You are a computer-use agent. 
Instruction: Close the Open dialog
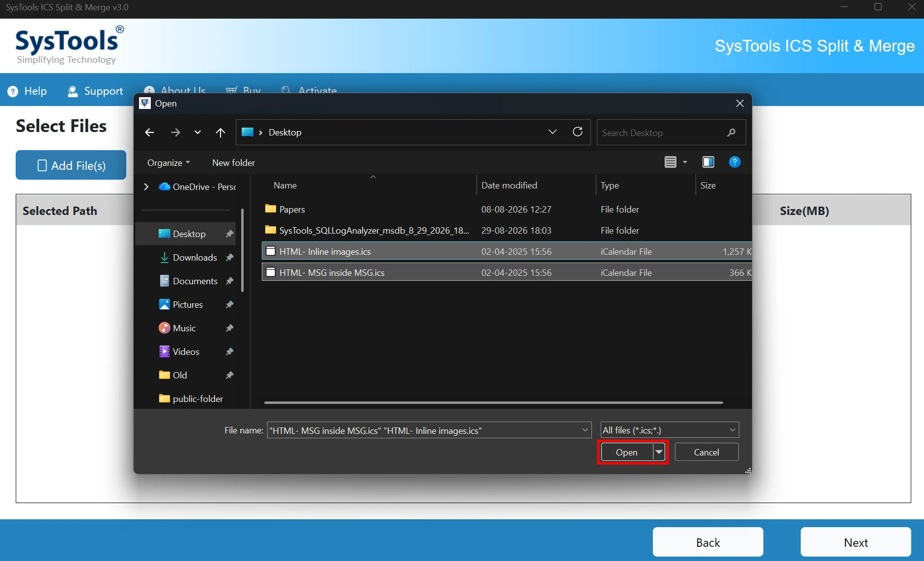[x=740, y=103]
